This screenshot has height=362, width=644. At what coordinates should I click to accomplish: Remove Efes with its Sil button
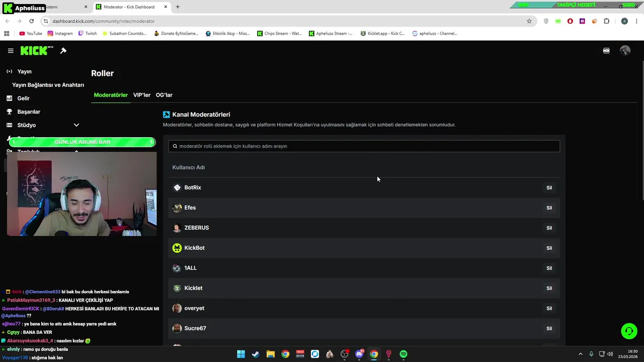549,208
